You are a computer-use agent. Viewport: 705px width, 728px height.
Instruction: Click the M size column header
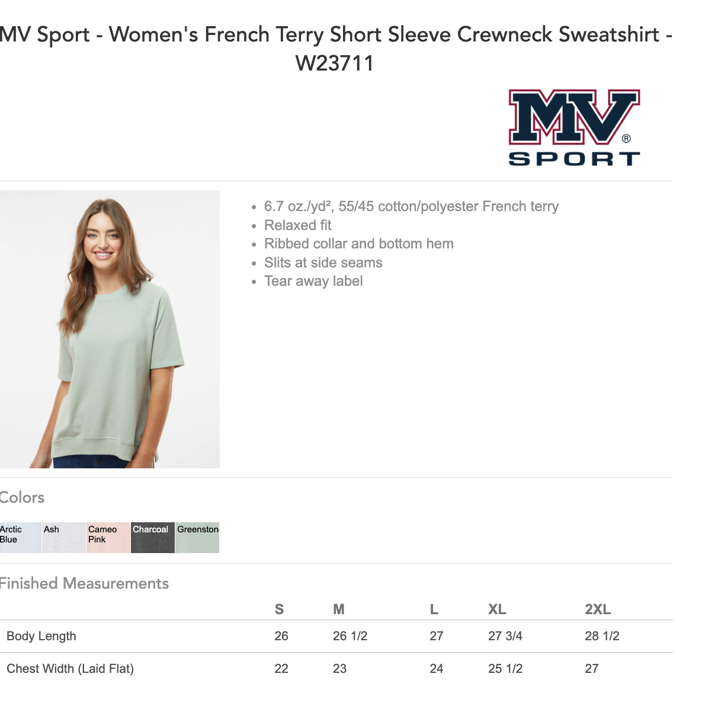click(339, 609)
